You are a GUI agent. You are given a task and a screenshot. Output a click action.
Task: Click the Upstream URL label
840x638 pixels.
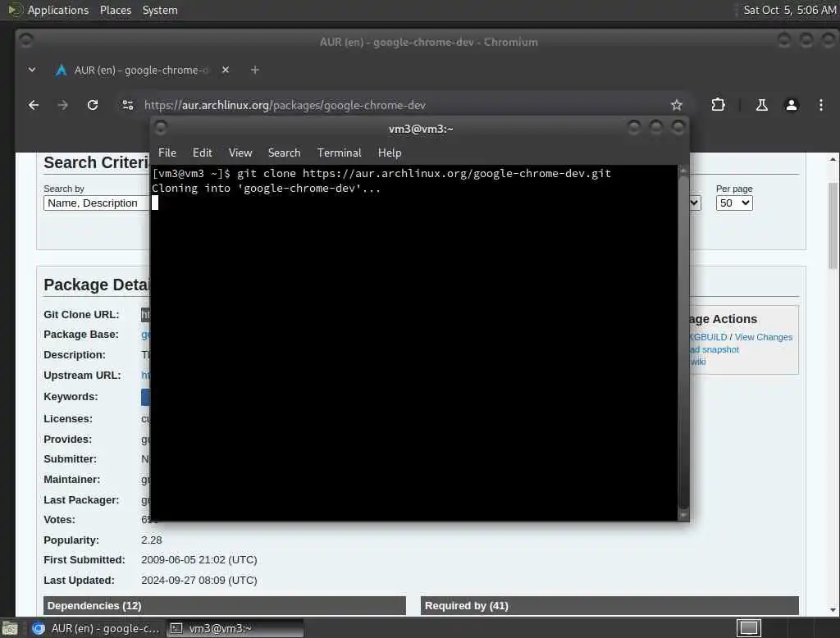tap(82, 375)
